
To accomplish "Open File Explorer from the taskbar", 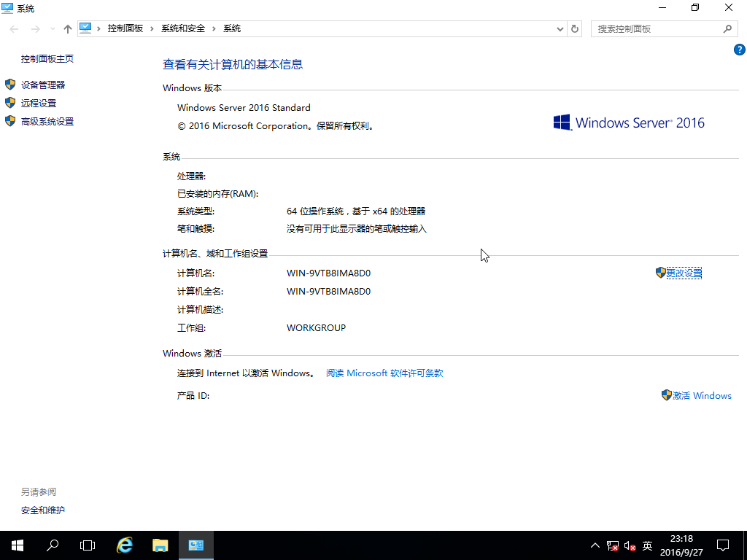I will click(x=160, y=545).
